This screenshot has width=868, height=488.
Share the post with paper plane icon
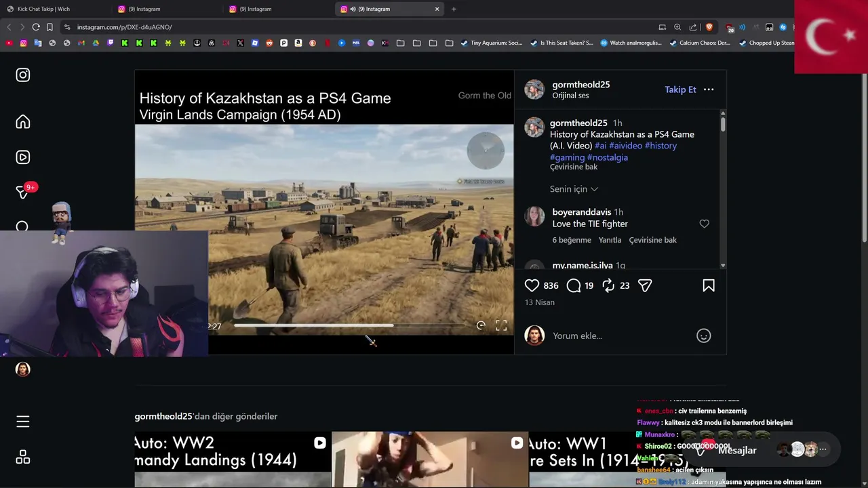tap(645, 286)
